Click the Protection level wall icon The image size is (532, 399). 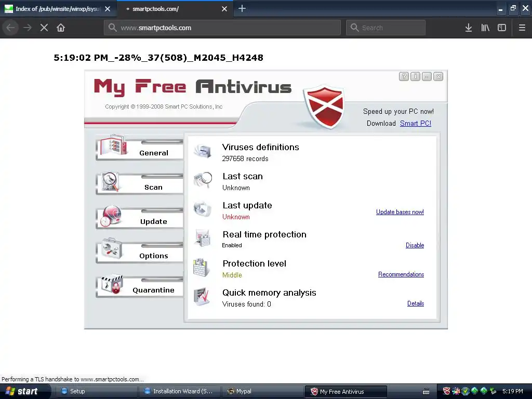(x=202, y=268)
